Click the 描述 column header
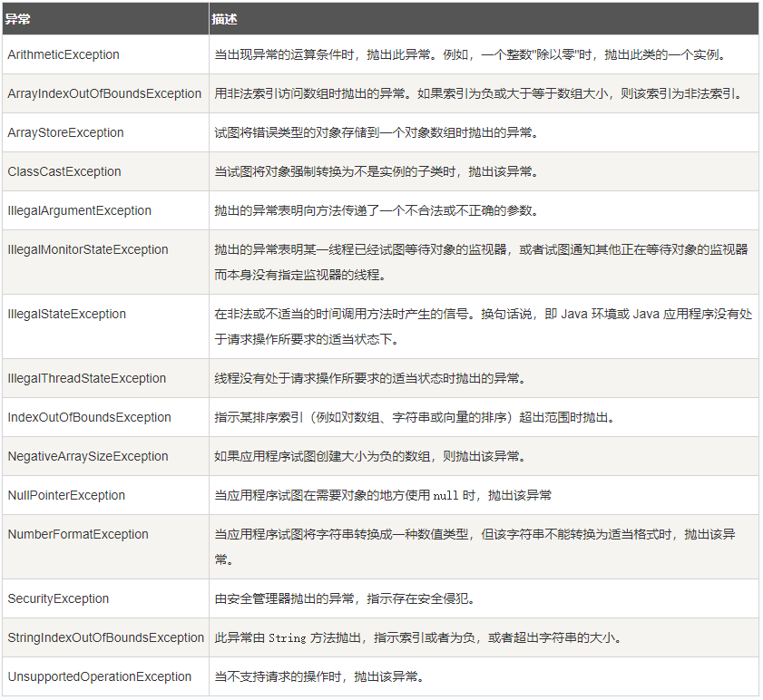This screenshot has height=700, width=763. pyautogui.click(x=484, y=18)
